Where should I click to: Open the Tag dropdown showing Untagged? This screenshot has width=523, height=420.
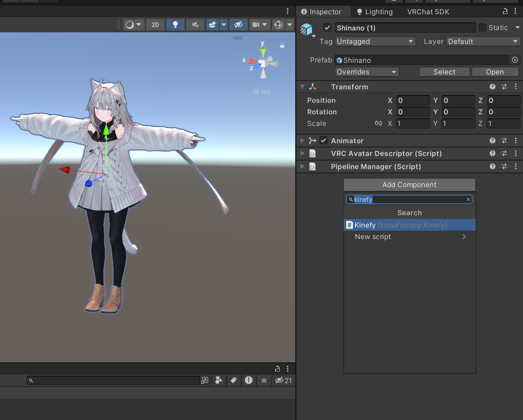pos(375,42)
